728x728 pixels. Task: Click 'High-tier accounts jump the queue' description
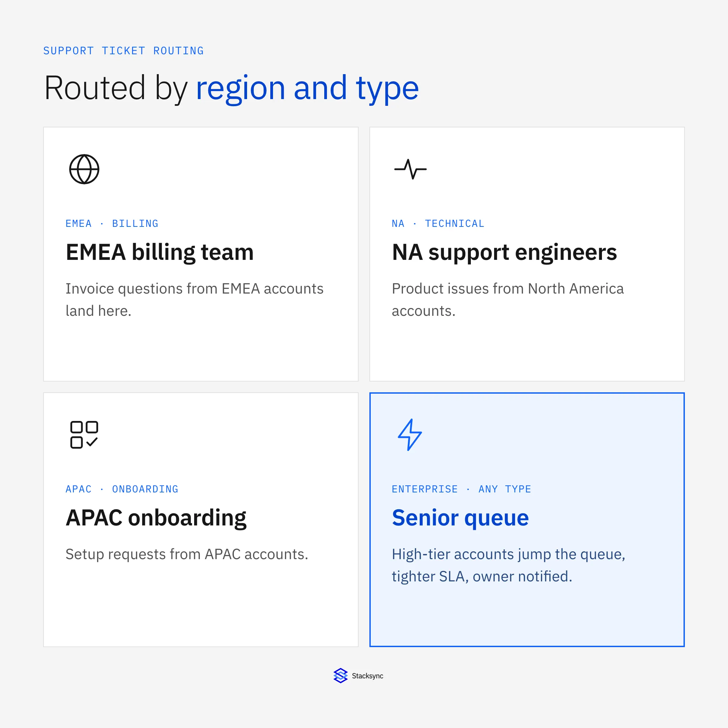click(508, 565)
